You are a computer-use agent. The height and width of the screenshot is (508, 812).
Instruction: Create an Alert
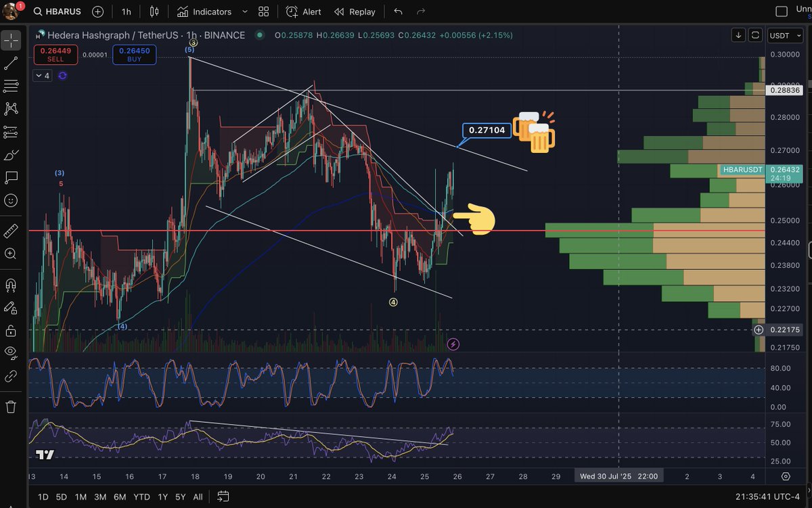point(304,11)
